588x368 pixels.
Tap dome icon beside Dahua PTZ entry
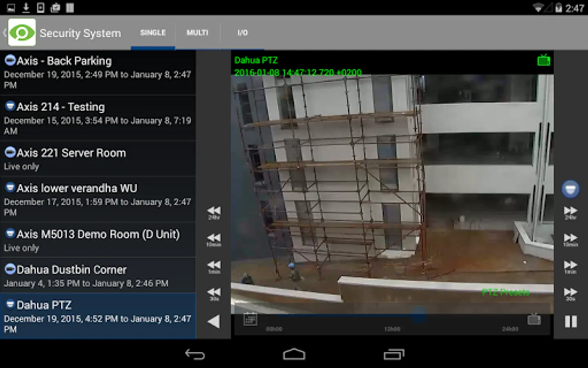(x=10, y=305)
